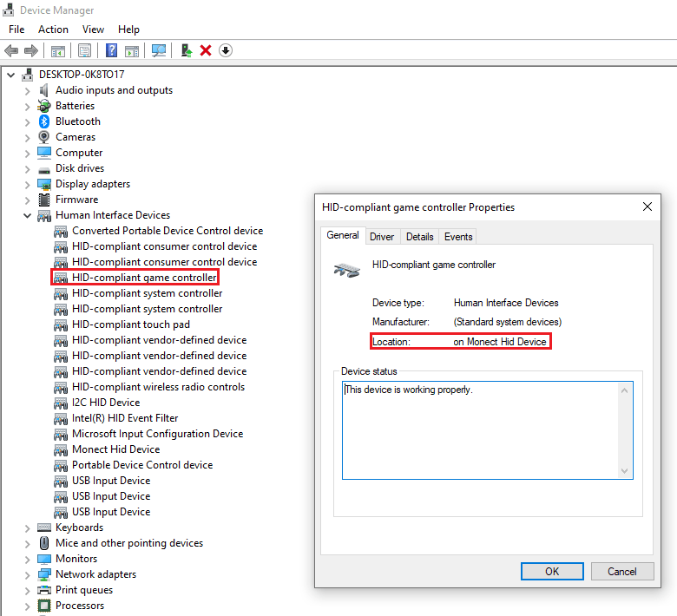677x616 pixels.
Task: Click the Update device driver toolbar icon
Action: coord(187,50)
